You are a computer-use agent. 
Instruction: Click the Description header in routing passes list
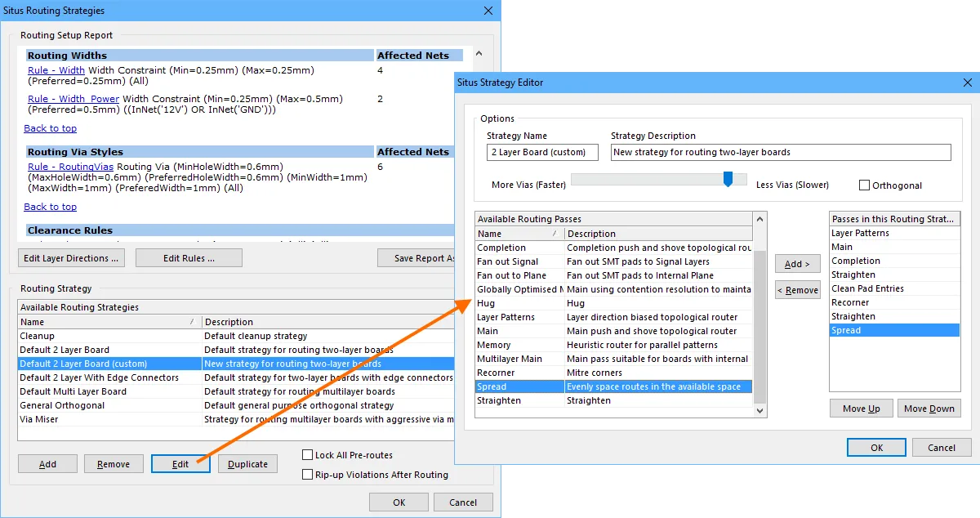[x=659, y=234]
